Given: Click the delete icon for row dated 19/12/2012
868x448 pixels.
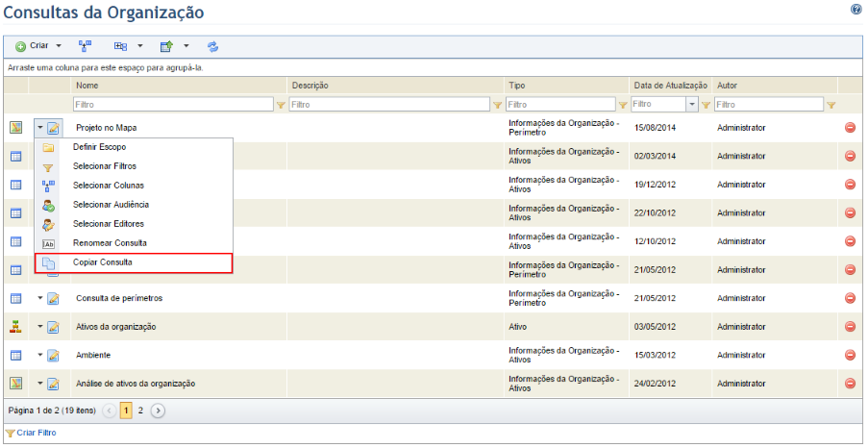Looking at the screenshot, I should [851, 185].
